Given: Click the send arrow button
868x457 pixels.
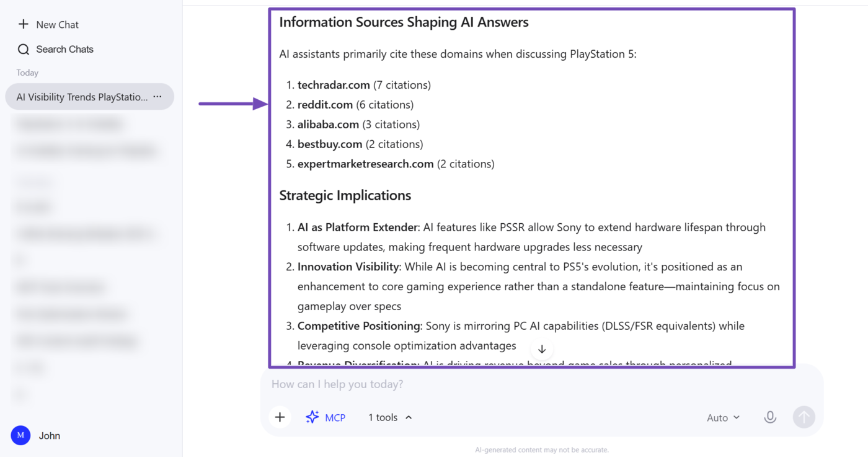Looking at the screenshot, I should [804, 417].
